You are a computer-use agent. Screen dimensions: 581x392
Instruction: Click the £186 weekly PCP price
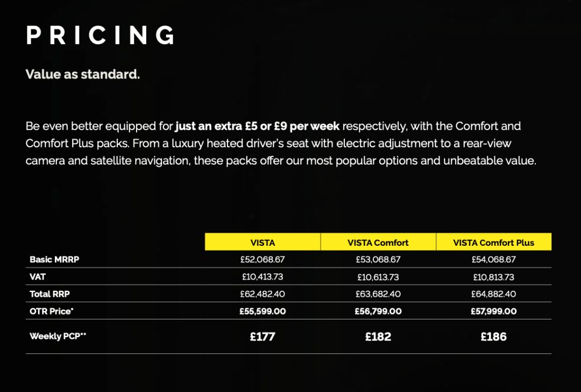(x=494, y=337)
